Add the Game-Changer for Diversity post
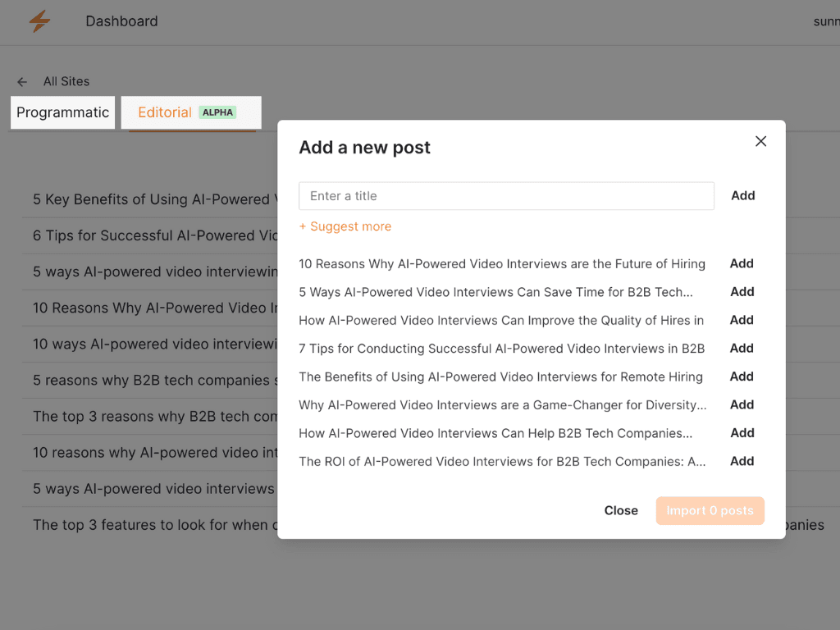The height and width of the screenshot is (630, 840). coord(742,405)
